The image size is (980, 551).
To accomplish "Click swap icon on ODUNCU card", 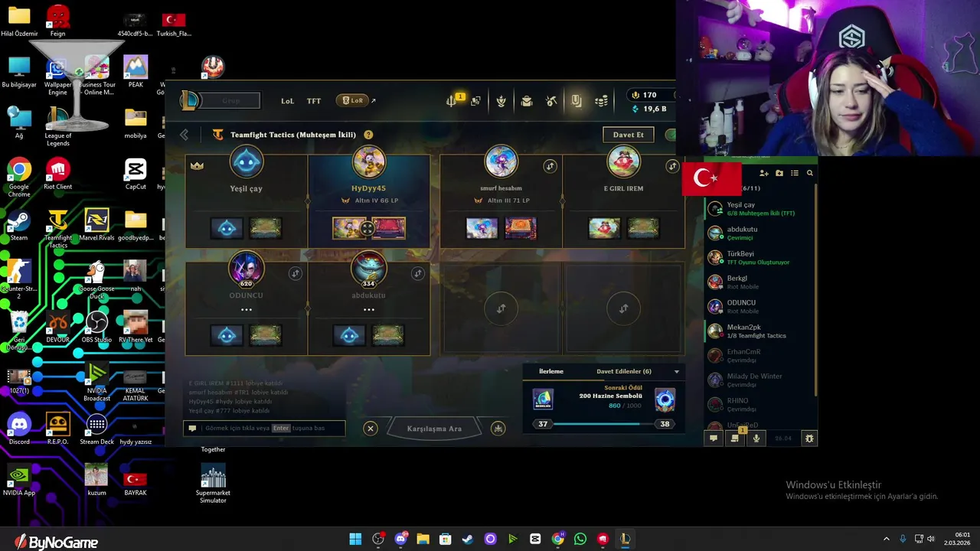I will pos(296,273).
